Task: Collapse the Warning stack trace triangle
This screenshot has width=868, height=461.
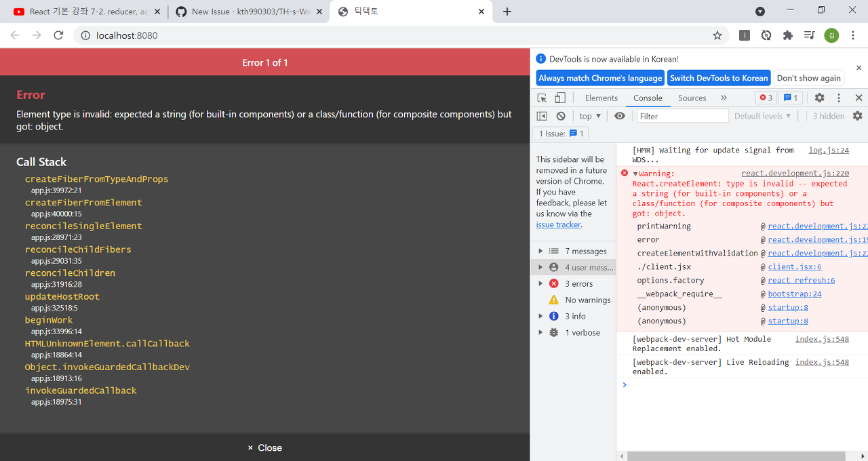Action: click(635, 174)
